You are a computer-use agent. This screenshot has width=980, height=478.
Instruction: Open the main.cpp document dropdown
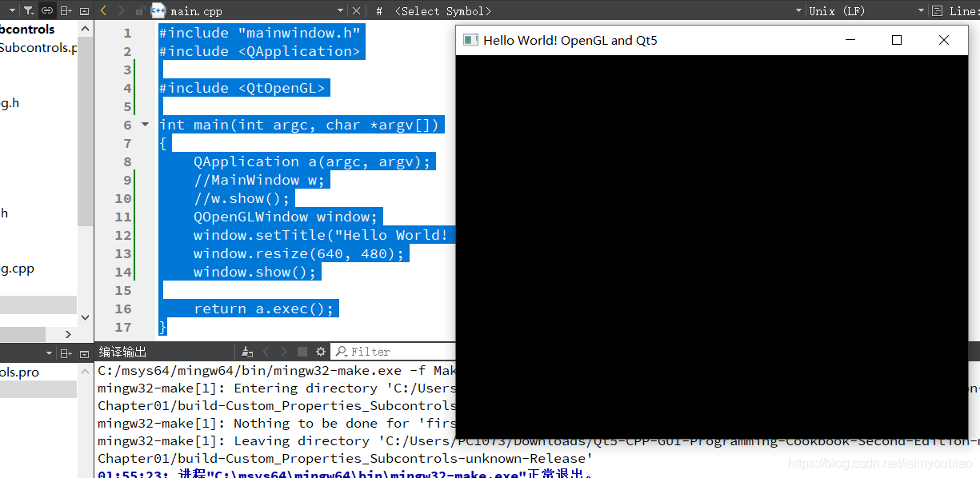click(339, 10)
